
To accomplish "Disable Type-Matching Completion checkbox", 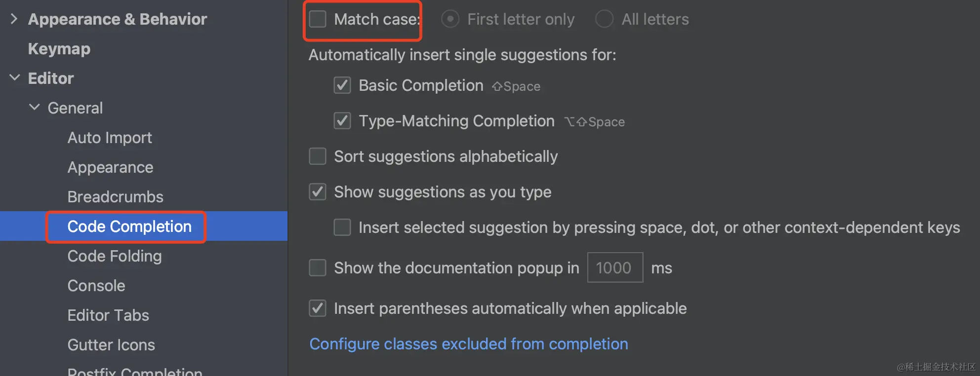I will coord(342,121).
